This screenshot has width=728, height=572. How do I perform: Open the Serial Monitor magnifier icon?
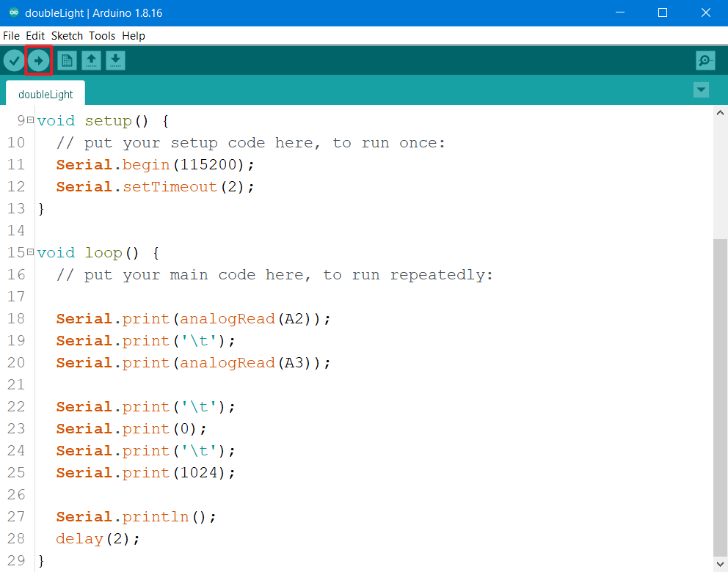coord(705,60)
